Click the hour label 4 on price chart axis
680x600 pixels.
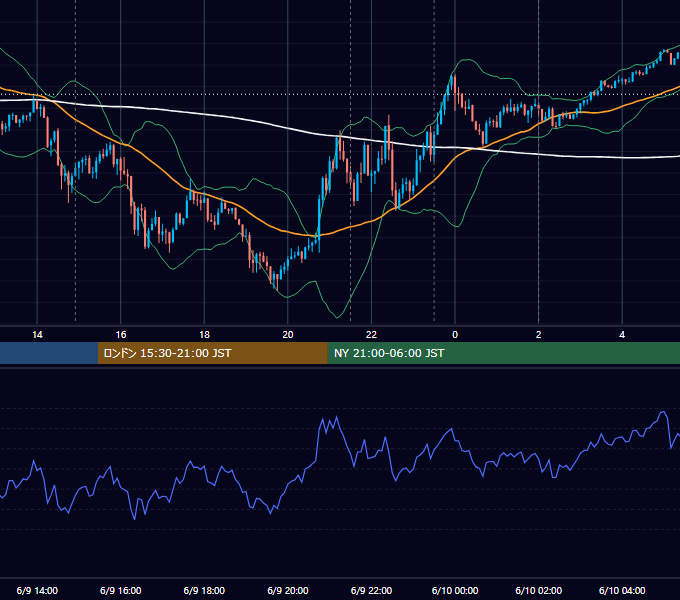tap(622, 334)
